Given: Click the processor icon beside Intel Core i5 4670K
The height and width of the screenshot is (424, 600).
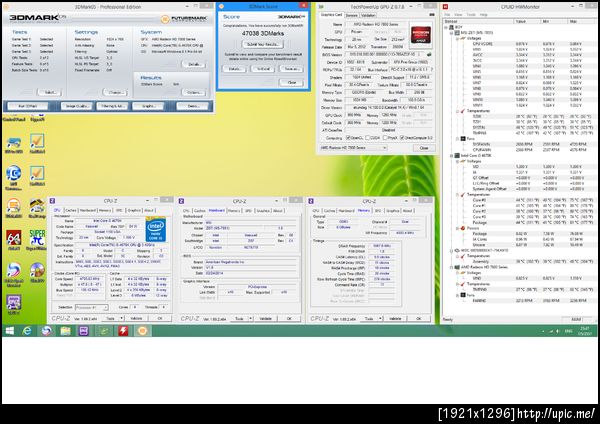Looking at the screenshot, I should [x=457, y=156].
